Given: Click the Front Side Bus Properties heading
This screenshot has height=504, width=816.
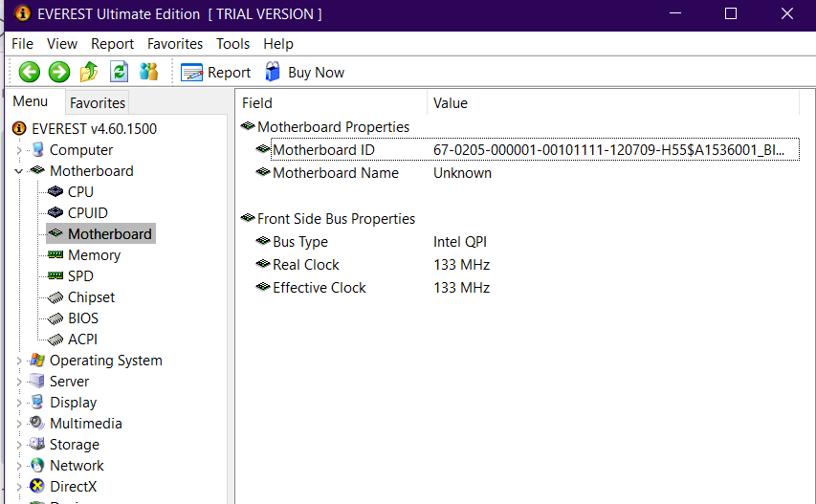Looking at the screenshot, I should coord(336,218).
